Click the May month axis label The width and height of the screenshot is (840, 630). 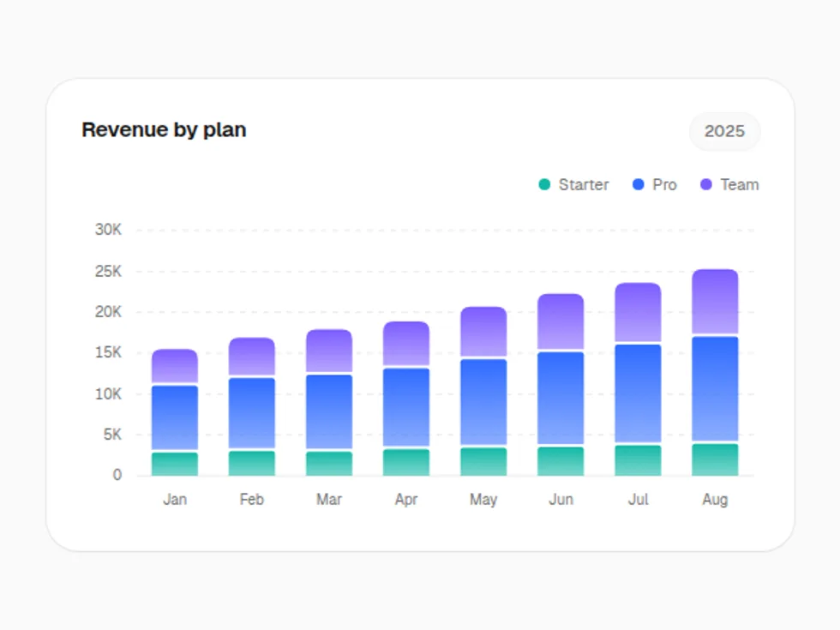[483, 499]
